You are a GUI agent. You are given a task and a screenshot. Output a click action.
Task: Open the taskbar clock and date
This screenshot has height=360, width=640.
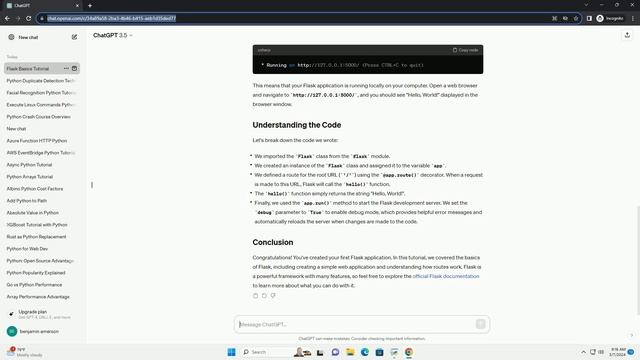(617, 352)
